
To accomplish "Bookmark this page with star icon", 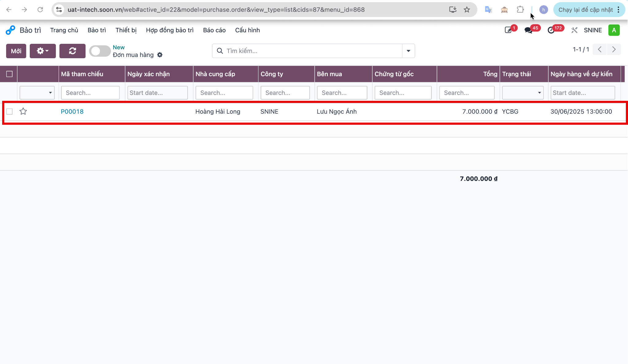I will tap(467, 9).
